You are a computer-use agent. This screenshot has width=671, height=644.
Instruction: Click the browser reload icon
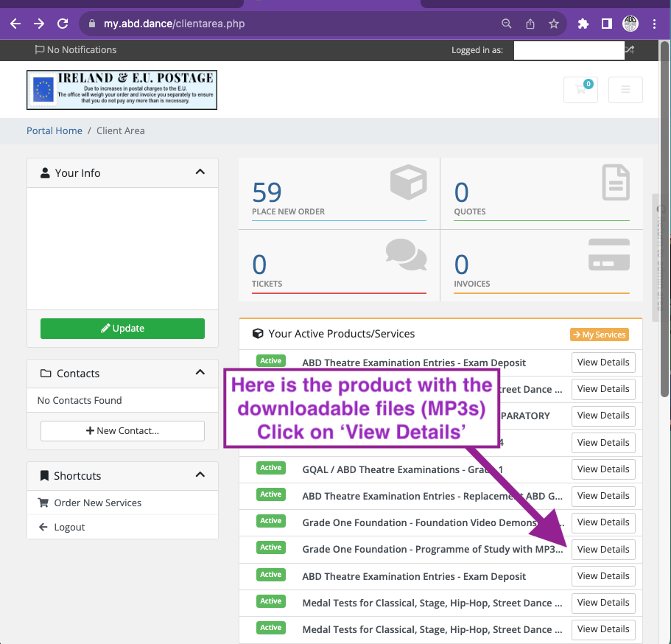(x=63, y=24)
